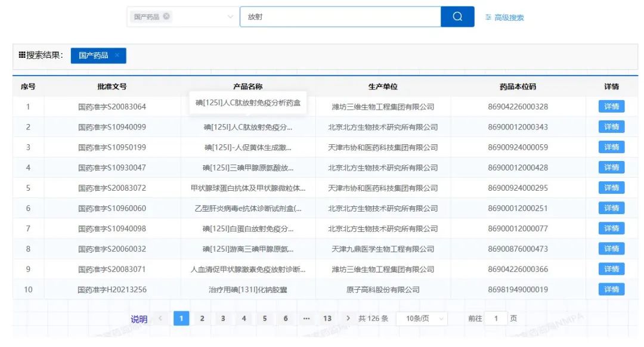This screenshot has width=644, height=347.
Task: Click the search input containing 放射
Action: tap(340, 17)
